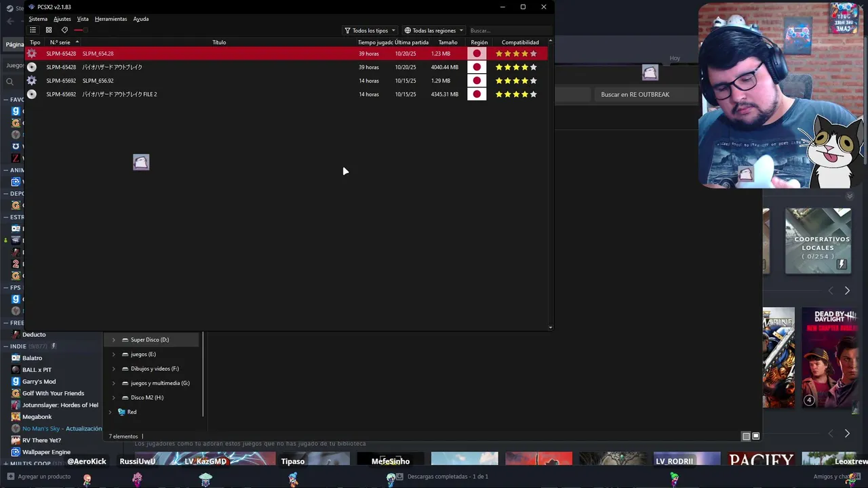Screen dimensions: 868x488
Task: Sort game list by Título column
Action: [x=219, y=42]
